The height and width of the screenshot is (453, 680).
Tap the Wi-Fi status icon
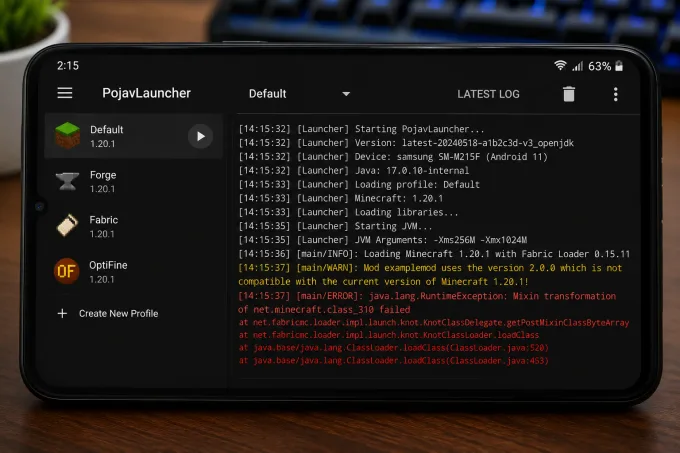click(560, 65)
